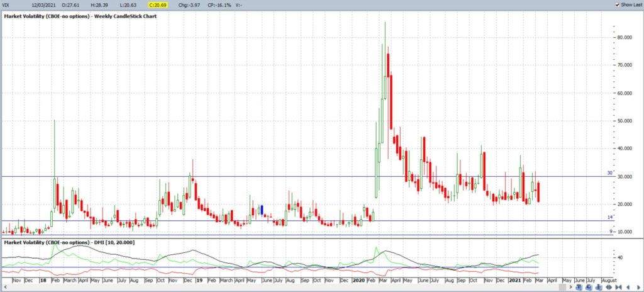Toggle the Show Last checkbox
This screenshot has height=292, width=644.
618,4
